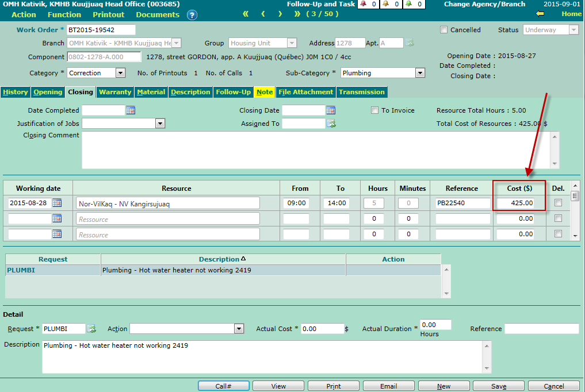This screenshot has width=585, height=392.
Task: Click the Email button
Action: 389,386
